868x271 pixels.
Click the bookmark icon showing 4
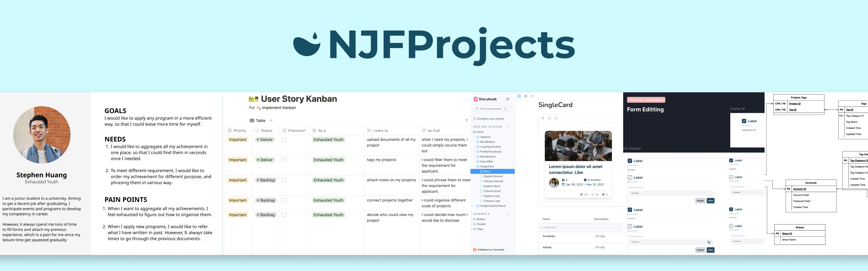click(x=603, y=195)
